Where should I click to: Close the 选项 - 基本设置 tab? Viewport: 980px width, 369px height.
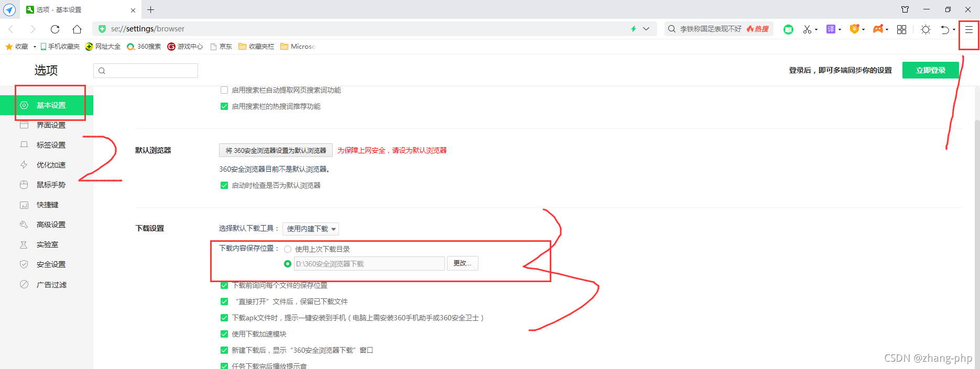coord(133,10)
